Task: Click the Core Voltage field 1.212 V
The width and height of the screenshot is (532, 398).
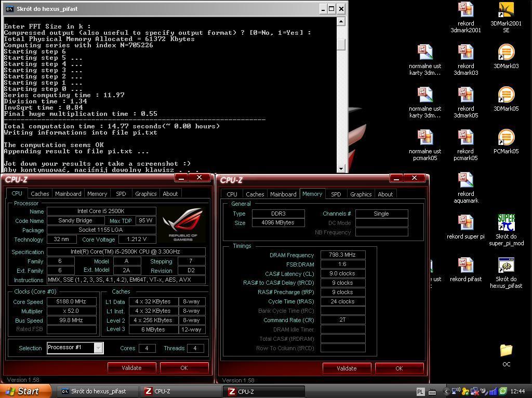Action: coord(137,239)
